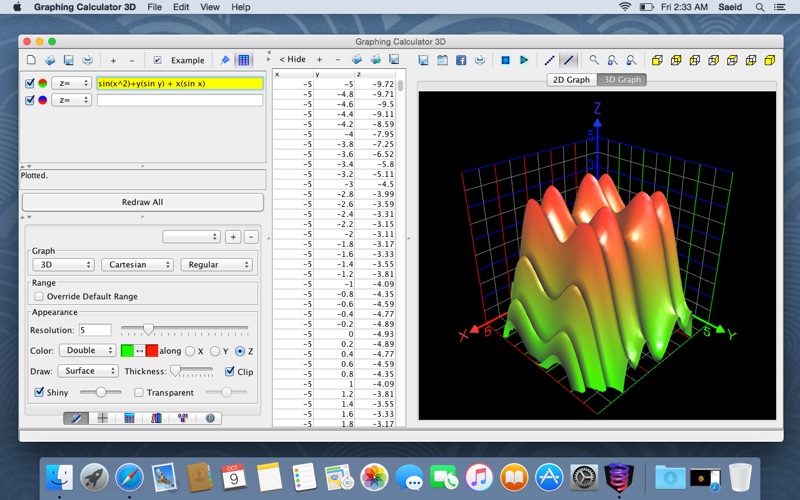This screenshot has width=800, height=500.
Task: Click the magnifier zoom icon
Action: coord(594,60)
